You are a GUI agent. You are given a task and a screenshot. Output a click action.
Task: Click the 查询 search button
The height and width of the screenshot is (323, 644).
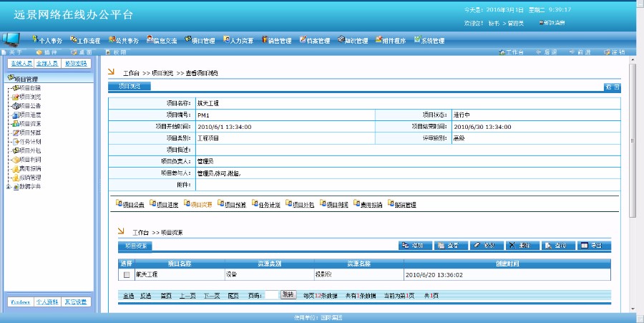coord(558,246)
